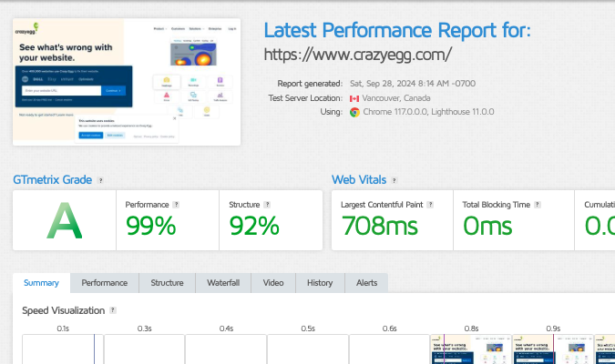
Task: Click the grade A letter
Action: click(65, 220)
